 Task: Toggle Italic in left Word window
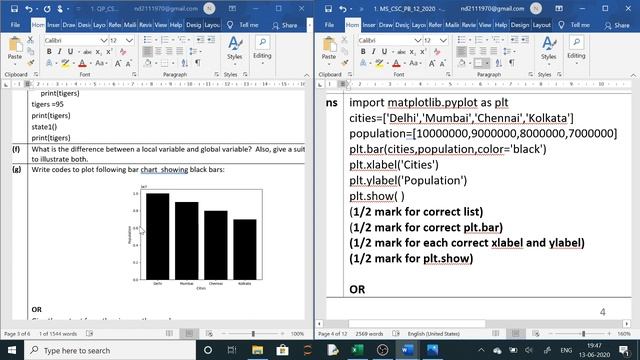point(60,52)
